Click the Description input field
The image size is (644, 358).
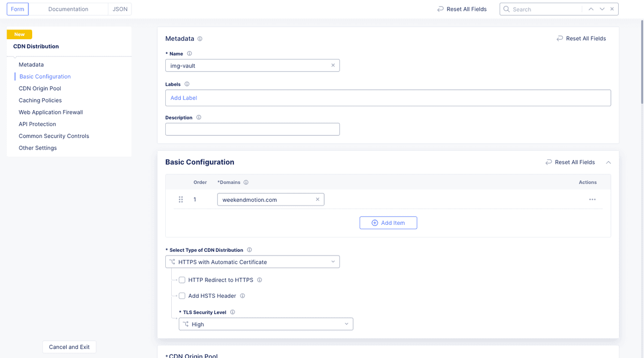tap(252, 129)
